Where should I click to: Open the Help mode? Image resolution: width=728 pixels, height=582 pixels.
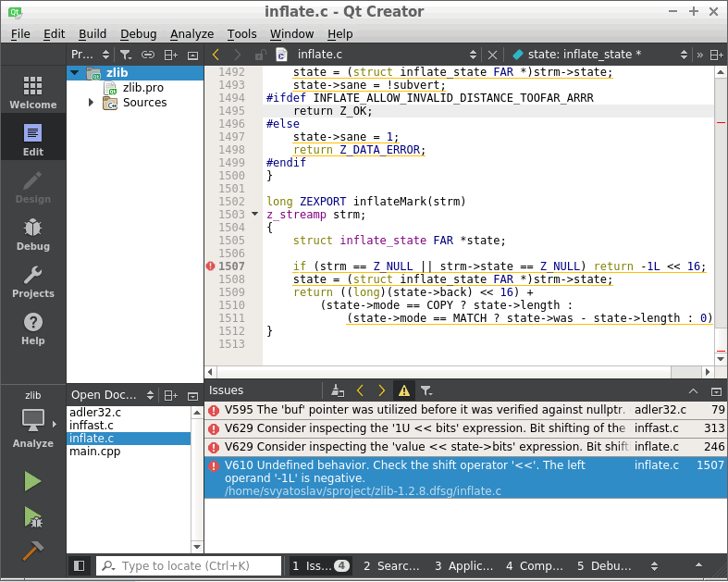coord(33,328)
